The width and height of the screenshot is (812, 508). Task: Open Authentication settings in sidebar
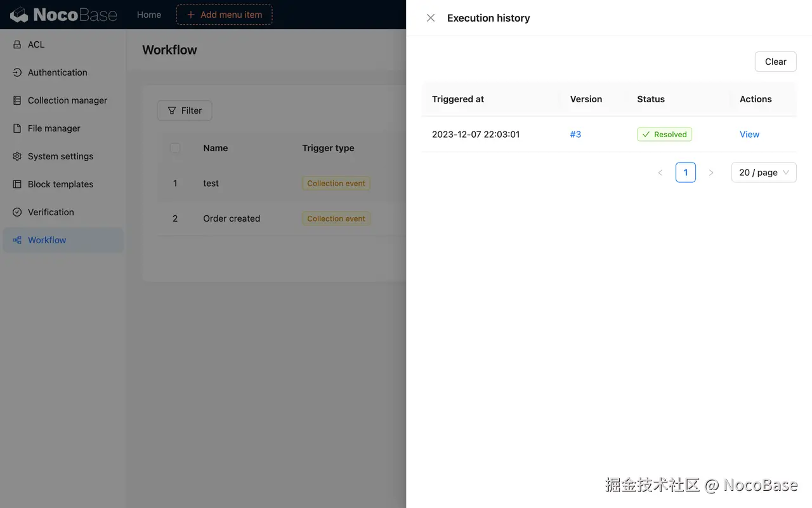pos(63,72)
